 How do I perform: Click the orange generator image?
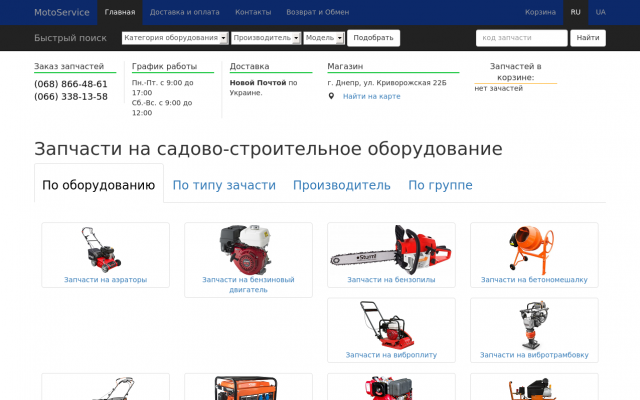pyautogui.click(x=246, y=388)
